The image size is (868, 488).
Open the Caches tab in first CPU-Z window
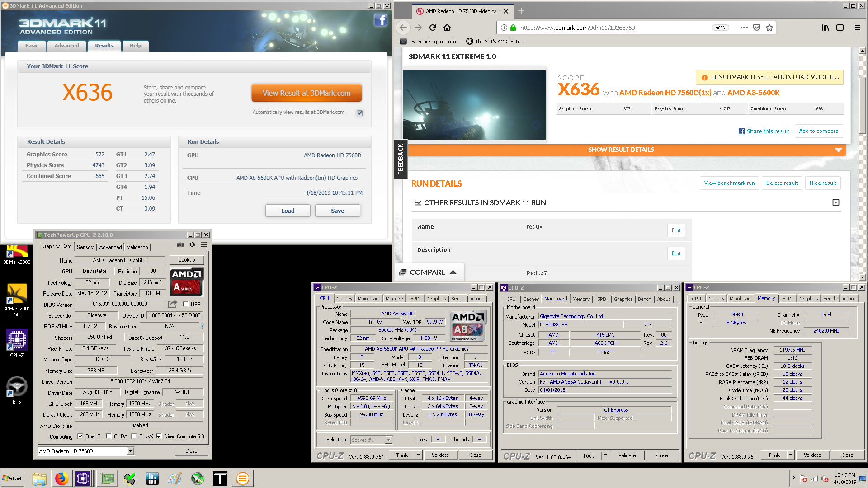coord(344,299)
